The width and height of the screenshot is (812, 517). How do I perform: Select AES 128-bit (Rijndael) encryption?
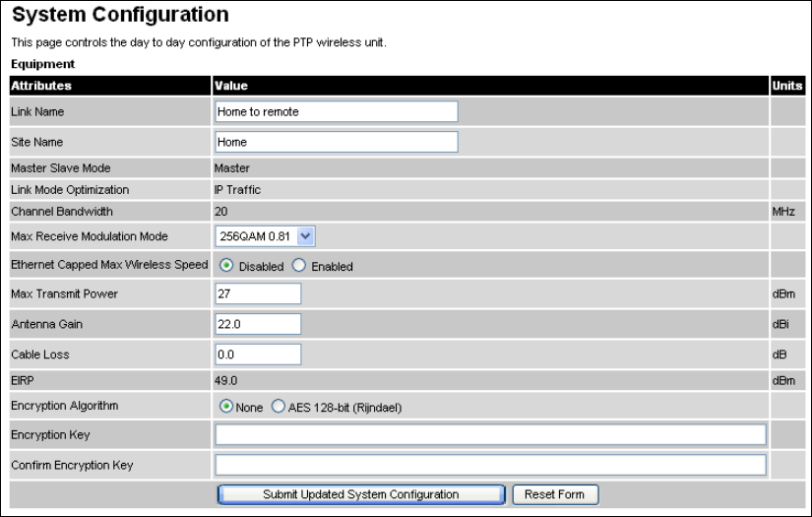tap(279, 407)
